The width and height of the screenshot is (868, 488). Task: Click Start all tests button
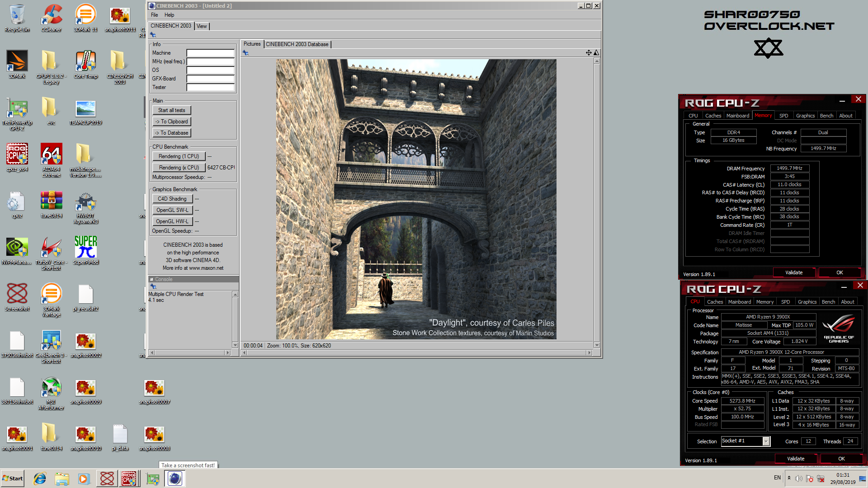point(172,110)
